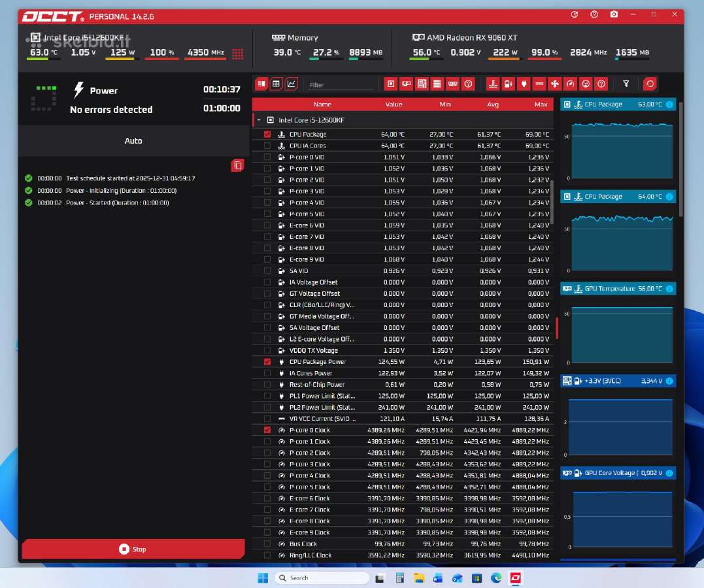Open info icon on GPU Temperature graph
The image size is (704, 588).
[x=669, y=289]
